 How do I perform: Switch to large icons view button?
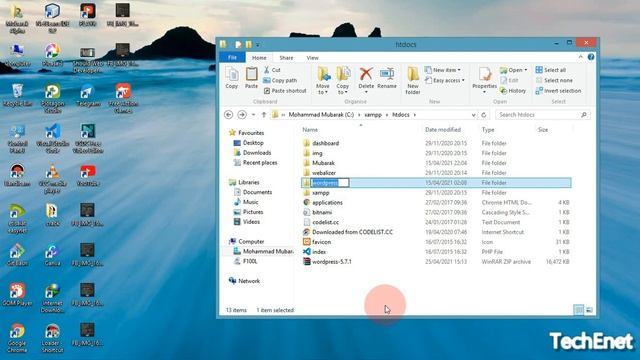[x=589, y=310]
